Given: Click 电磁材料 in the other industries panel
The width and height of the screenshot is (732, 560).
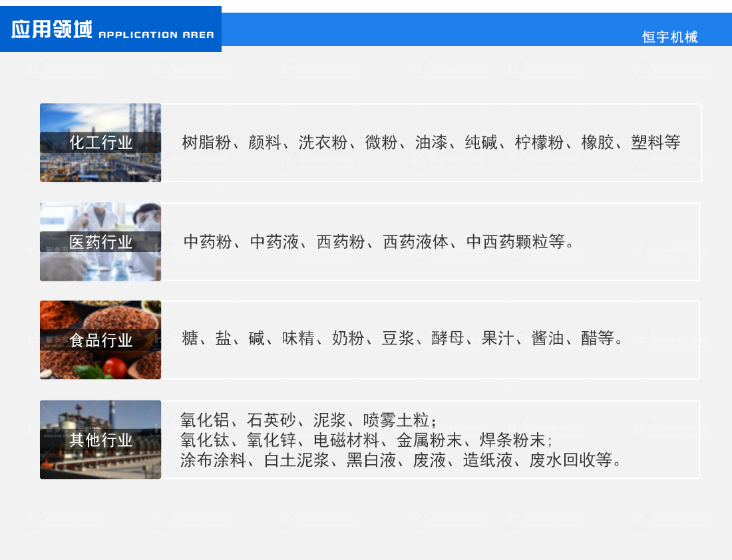Looking at the screenshot, I should tap(346, 440).
